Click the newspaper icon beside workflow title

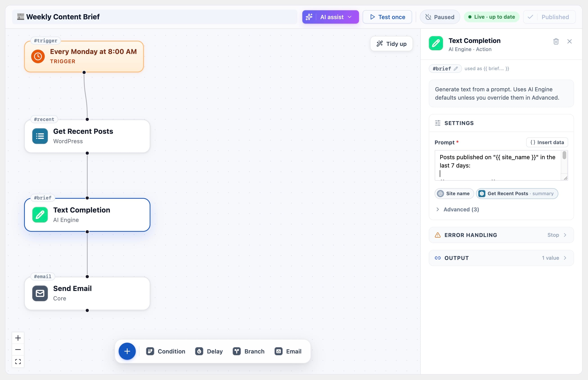click(20, 17)
